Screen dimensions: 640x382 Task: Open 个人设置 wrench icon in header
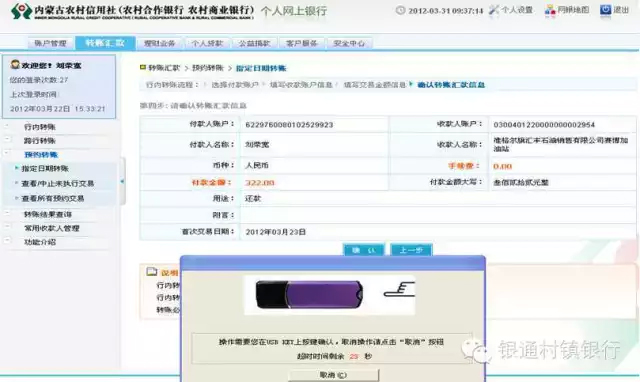pos(494,10)
